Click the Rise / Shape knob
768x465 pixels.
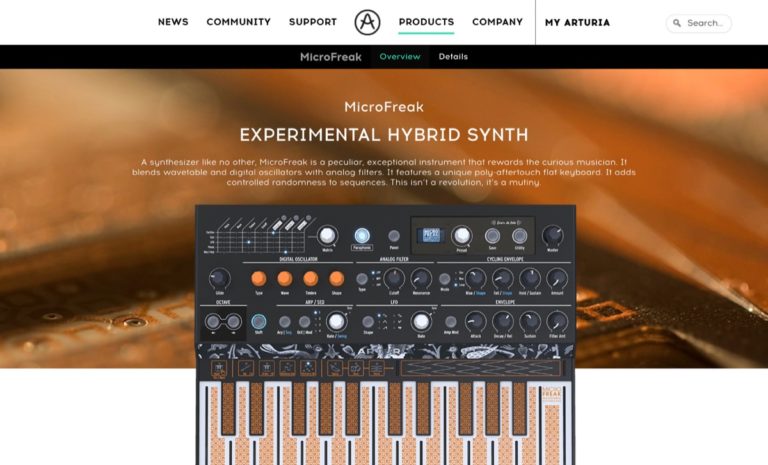(x=475, y=278)
